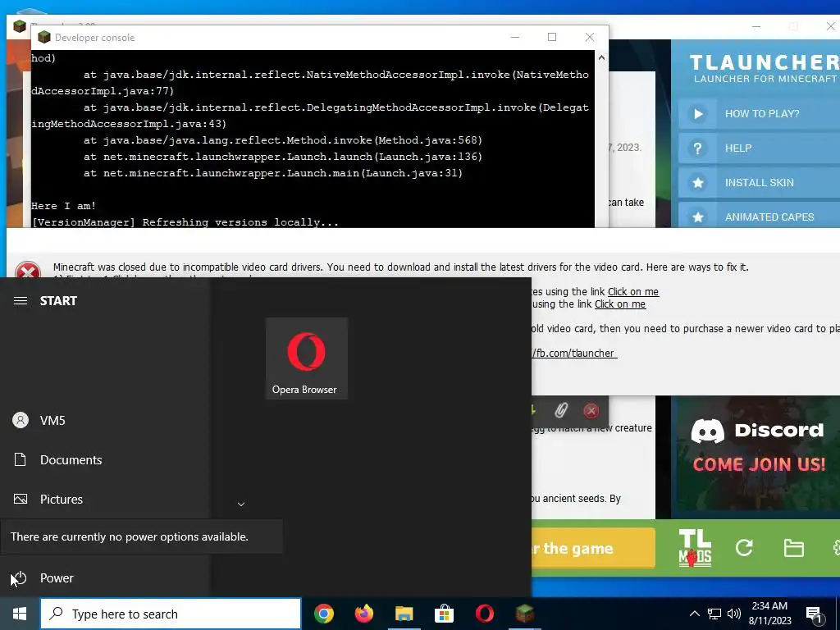Click INSTALL SKIN in TLauncher
840x630 pixels.
(759, 183)
